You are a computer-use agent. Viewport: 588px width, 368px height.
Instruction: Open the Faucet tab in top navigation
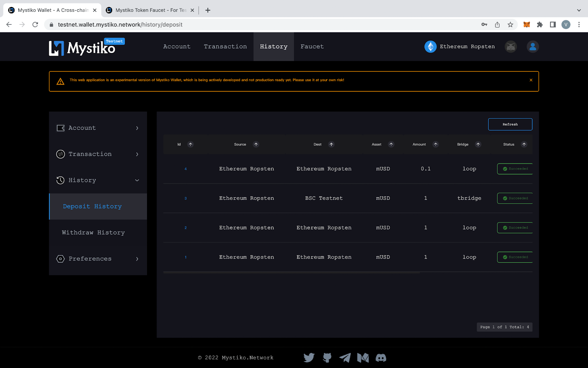tap(312, 47)
